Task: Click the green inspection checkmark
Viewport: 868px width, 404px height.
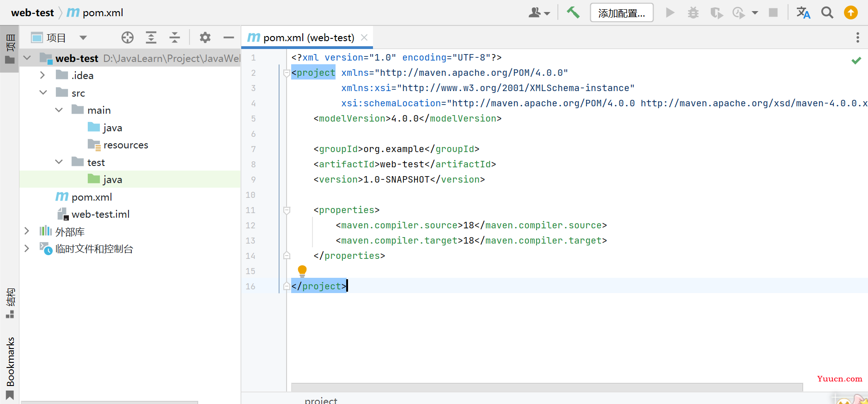Action: (856, 61)
